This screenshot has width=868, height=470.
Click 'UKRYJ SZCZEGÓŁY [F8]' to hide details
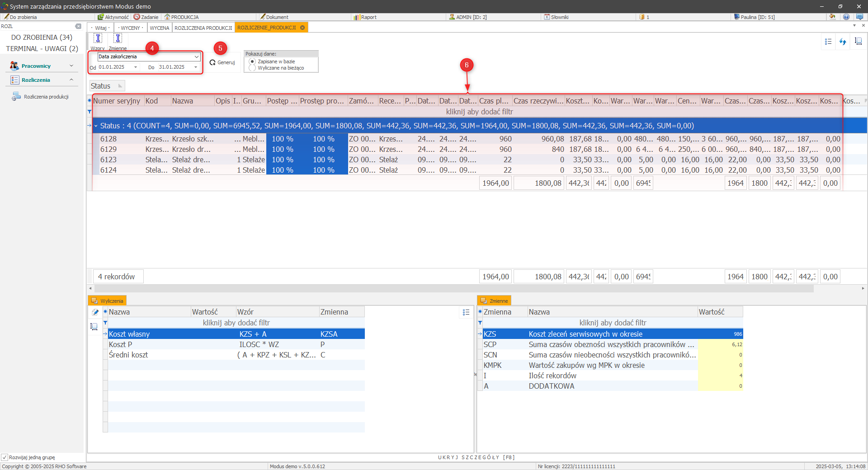click(x=476, y=457)
